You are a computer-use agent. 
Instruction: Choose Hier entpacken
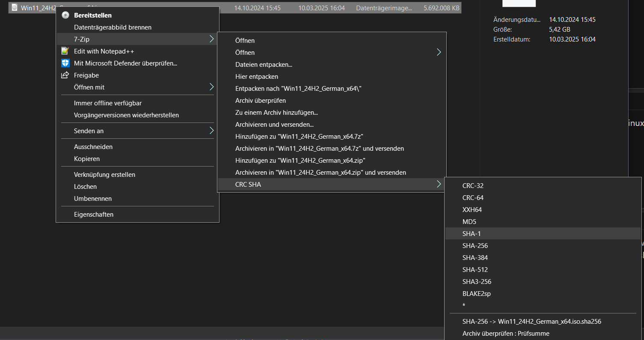332,77
